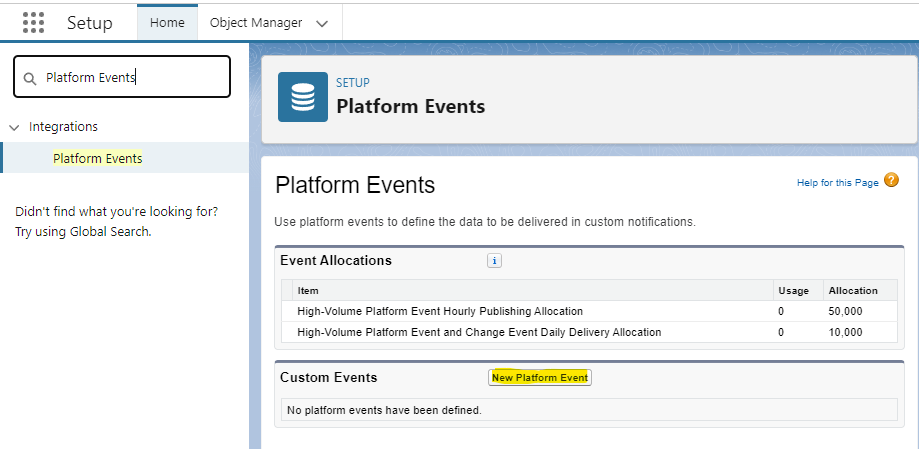This screenshot has width=919, height=449.
Task: Expand the Object Manager dropdown arrow
Action: coord(321,23)
